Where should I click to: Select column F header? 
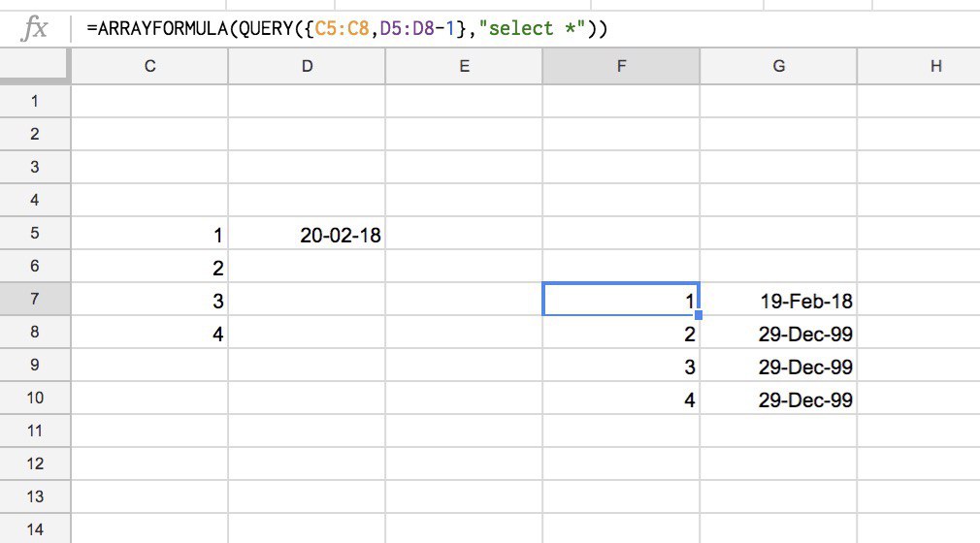coord(621,66)
